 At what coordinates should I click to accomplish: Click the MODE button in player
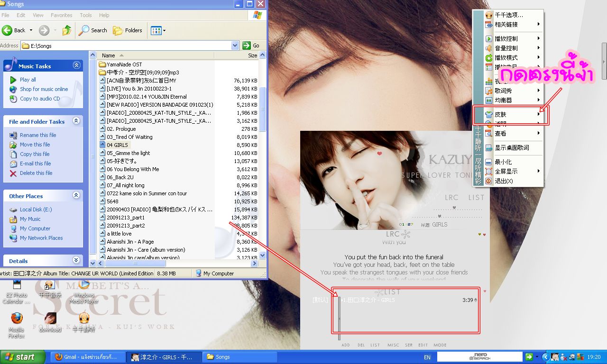click(440, 345)
